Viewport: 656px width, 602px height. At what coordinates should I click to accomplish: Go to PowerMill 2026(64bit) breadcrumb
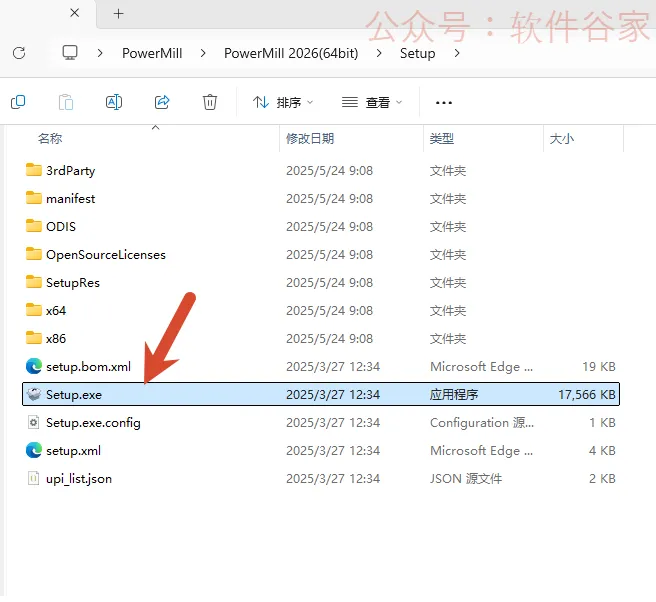[291, 54]
